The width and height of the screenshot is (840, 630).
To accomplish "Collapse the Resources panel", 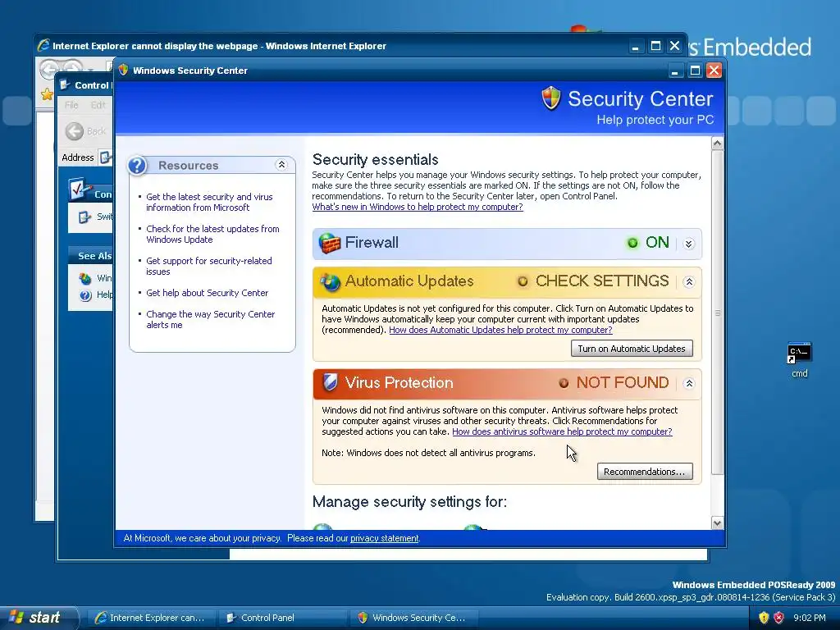I will pos(281,165).
